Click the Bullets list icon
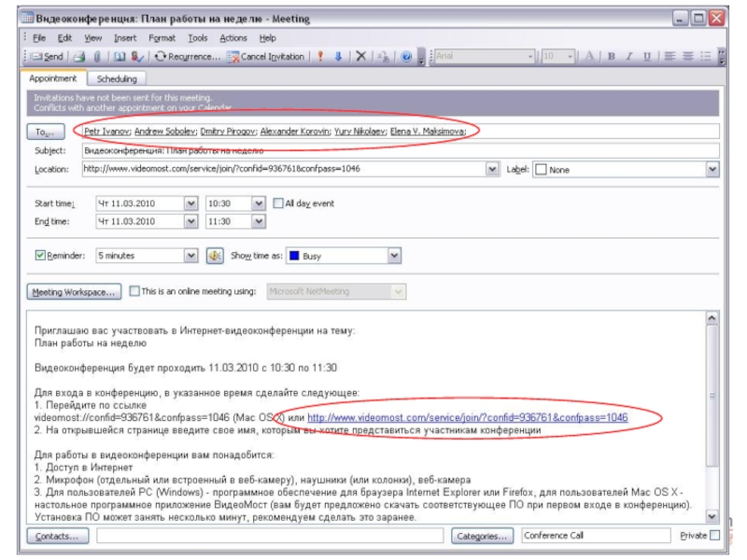This screenshot has height=560, width=747. [706, 56]
